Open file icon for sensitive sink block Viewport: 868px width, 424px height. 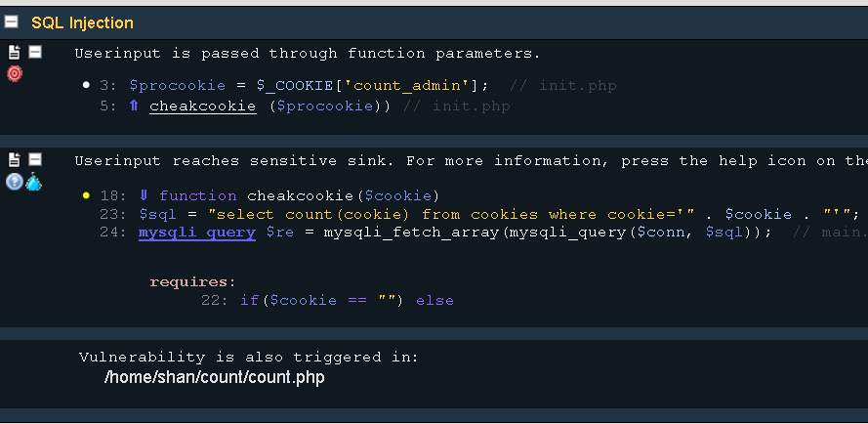[15, 159]
